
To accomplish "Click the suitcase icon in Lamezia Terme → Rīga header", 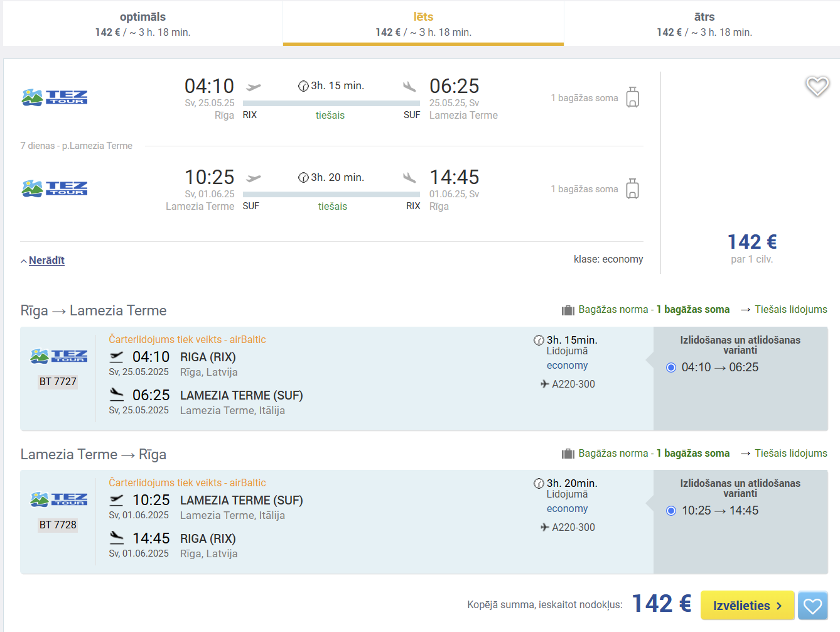I will [x=568, y=454].
